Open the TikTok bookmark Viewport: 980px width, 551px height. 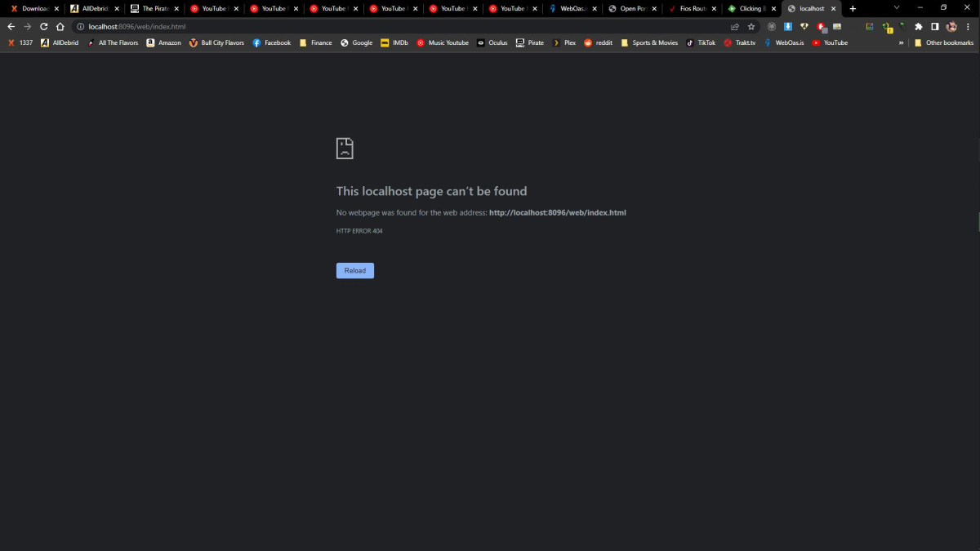point(701,42)
